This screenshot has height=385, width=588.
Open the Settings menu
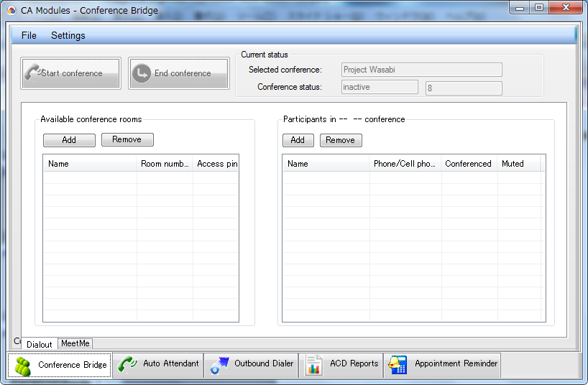68,35
